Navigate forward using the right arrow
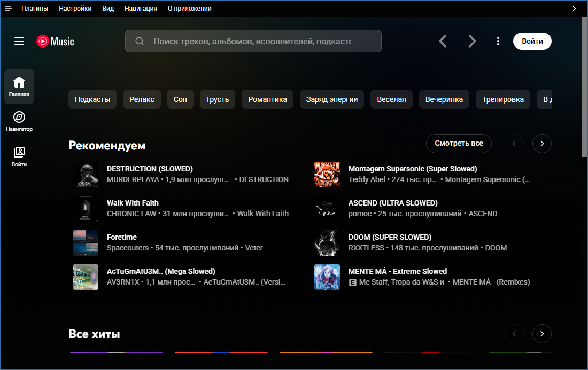Viewport: 588px width, 370px height. 472,41
